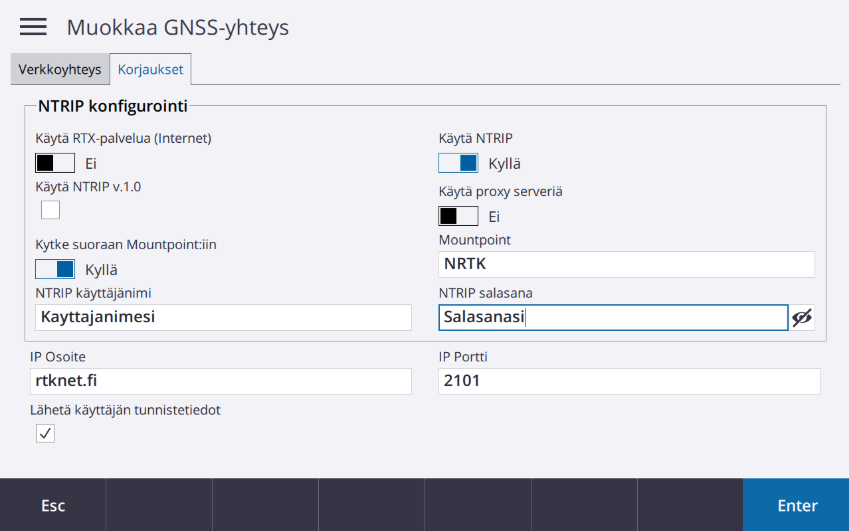Click the Esc button
Image resolution: width=849 pixels, height=531 pixels.
[53, 505]
